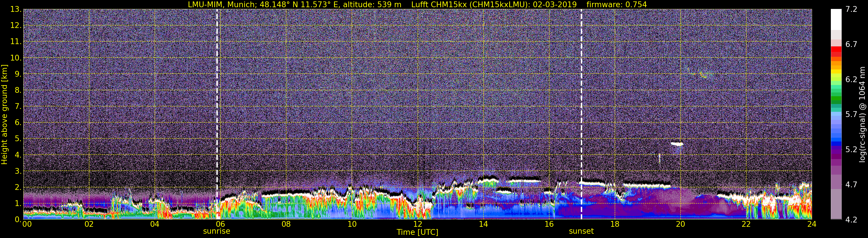Viewport: 868px width, 238px height.
Task: Click the 'Lufft CHM15kx' instrument name in the title
Action: pyautogui.click(x=439, y=4)
